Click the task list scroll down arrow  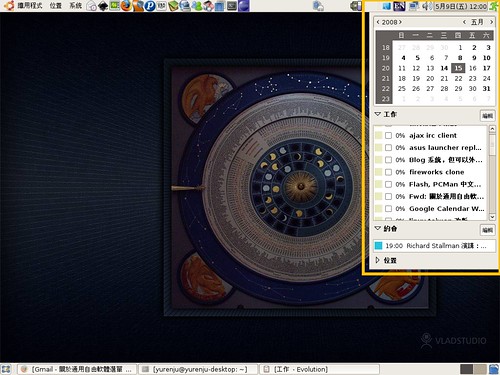[492, 217]
